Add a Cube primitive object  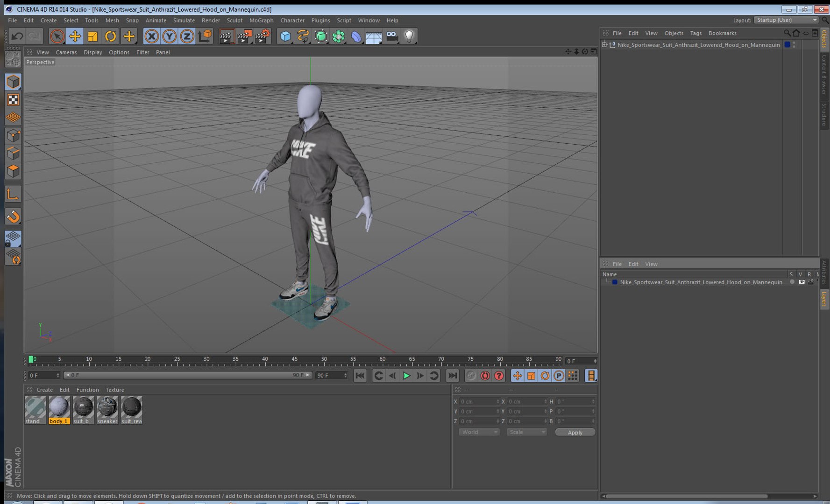(x=285, y=36)
